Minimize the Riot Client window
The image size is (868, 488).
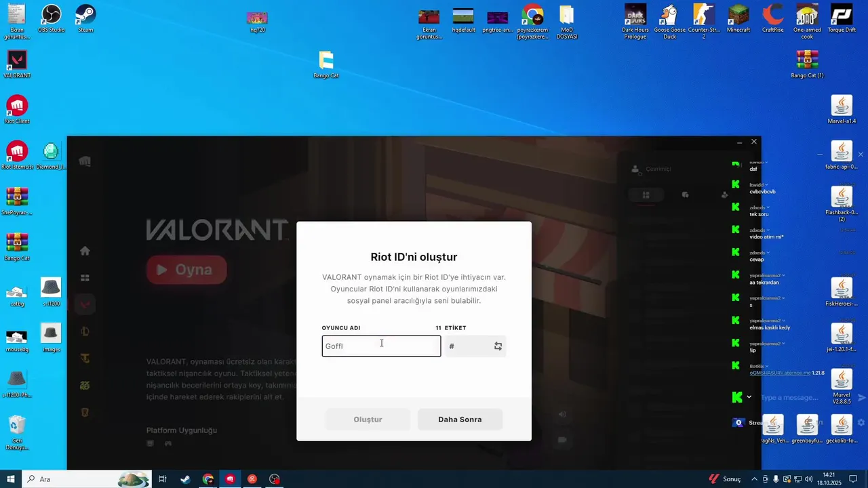(740, 142)
